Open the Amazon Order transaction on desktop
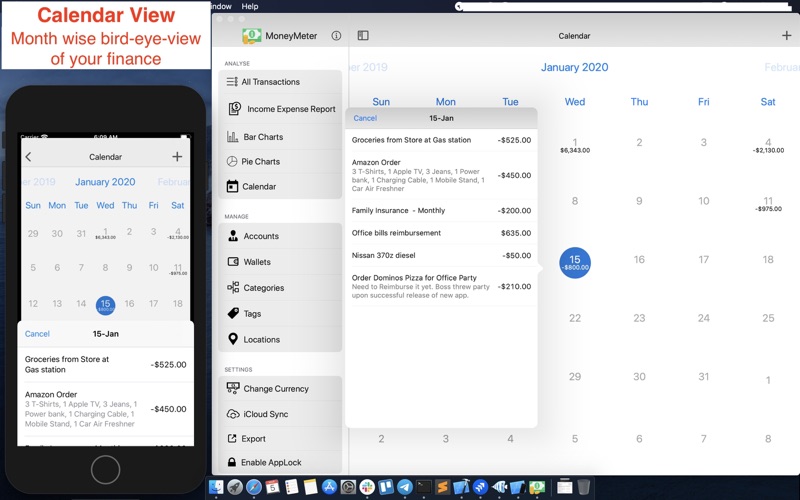 (441, 175)
